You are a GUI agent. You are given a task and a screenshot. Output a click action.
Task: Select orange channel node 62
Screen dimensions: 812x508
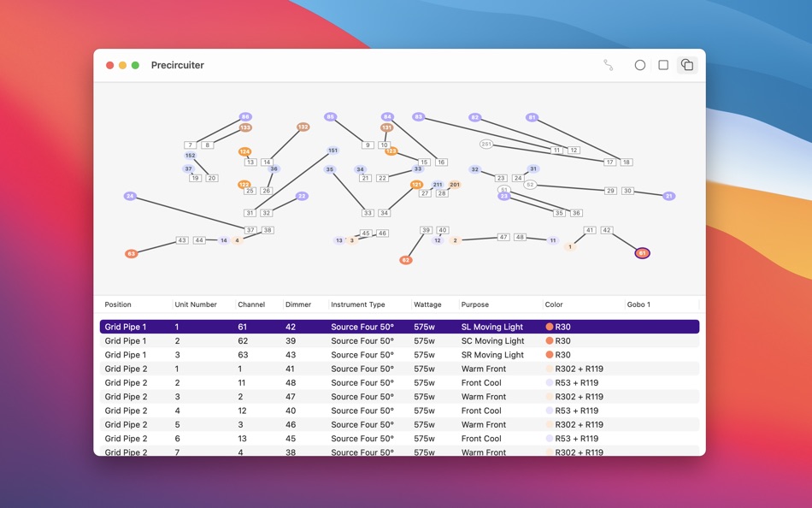pos(405,260)
